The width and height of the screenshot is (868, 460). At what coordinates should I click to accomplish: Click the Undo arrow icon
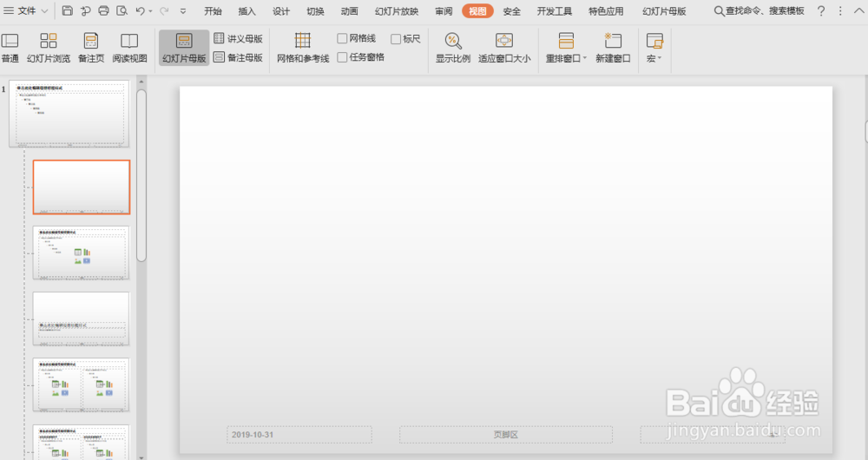[x=140, y=10]
